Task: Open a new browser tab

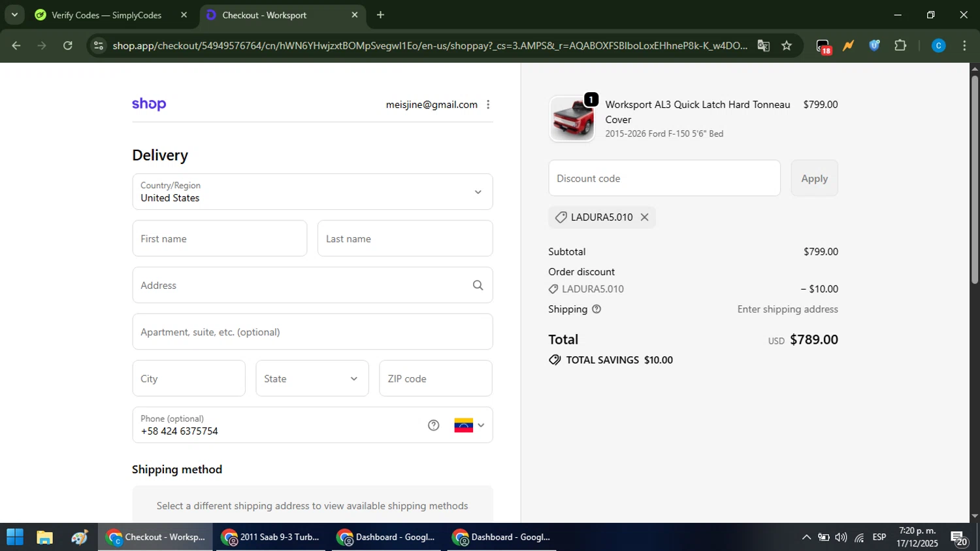Action: [x=380, y=14]
